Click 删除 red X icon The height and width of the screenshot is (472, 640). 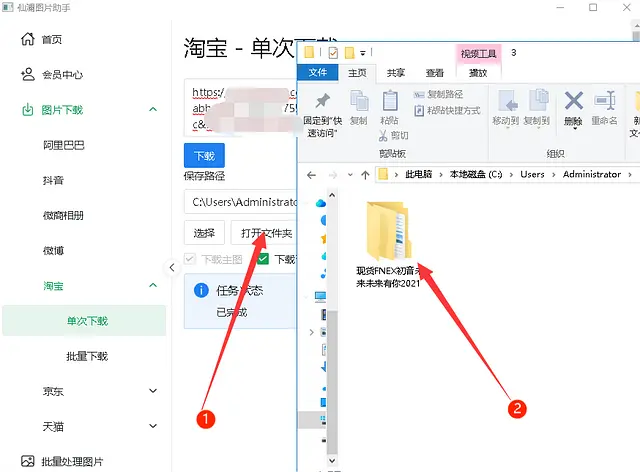click(573, 101)
